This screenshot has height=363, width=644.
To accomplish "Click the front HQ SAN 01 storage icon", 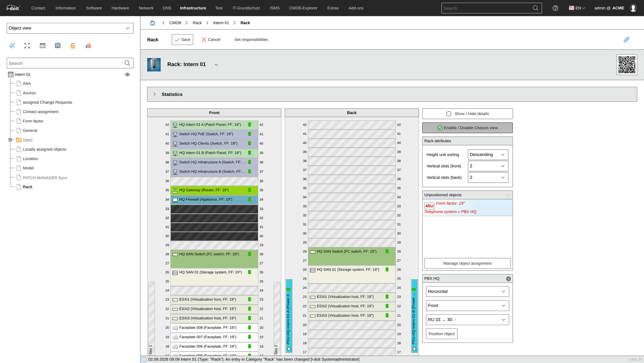I will point(175,273).
